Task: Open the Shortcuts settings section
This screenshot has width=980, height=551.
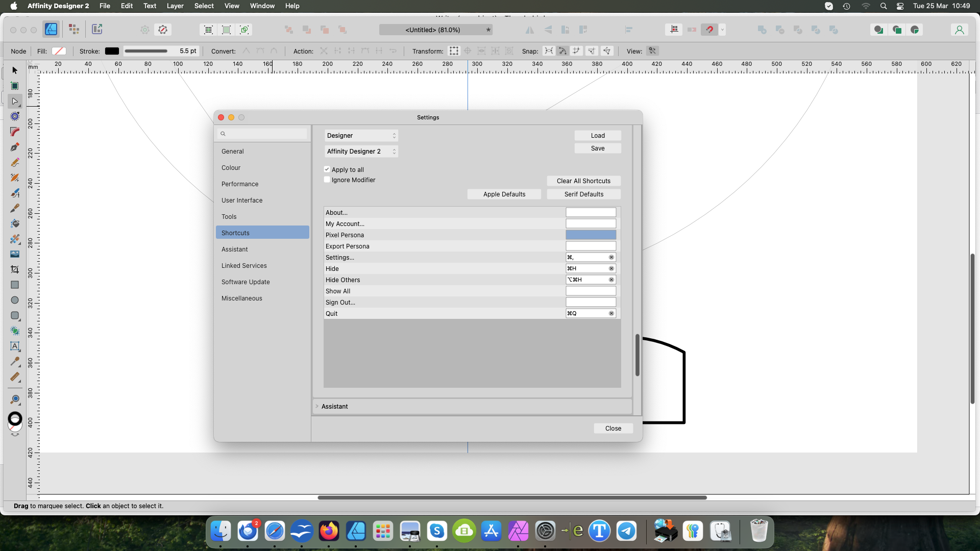Action: [262, 233]
